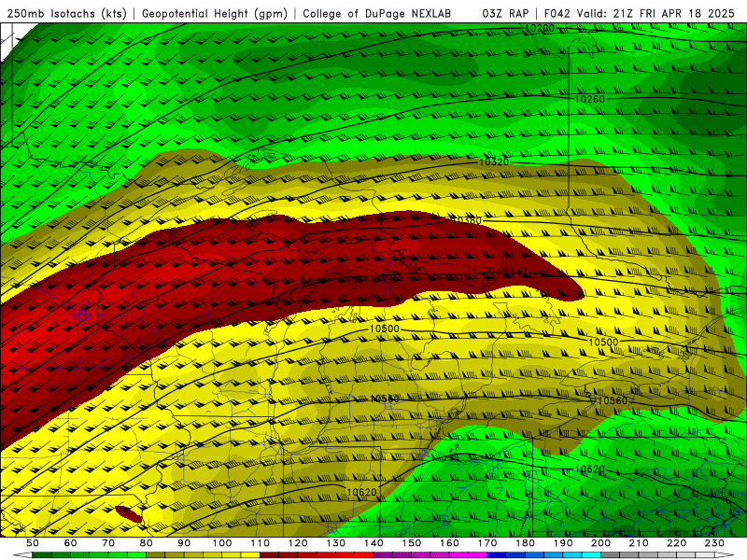Click the '03Z RAP' model run label
The image size is (747, 560).
coord(505,13)
